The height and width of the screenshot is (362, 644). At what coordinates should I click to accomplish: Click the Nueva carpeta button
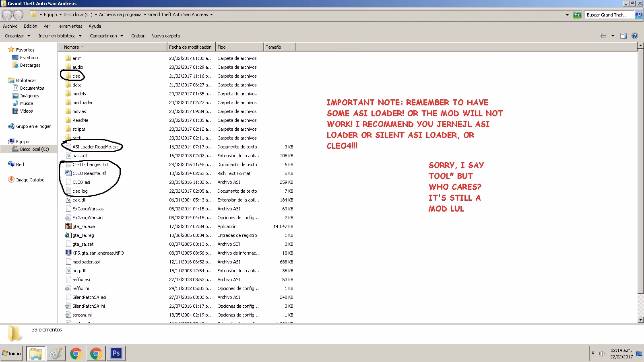pyautogui.click(x=166, y=36)
